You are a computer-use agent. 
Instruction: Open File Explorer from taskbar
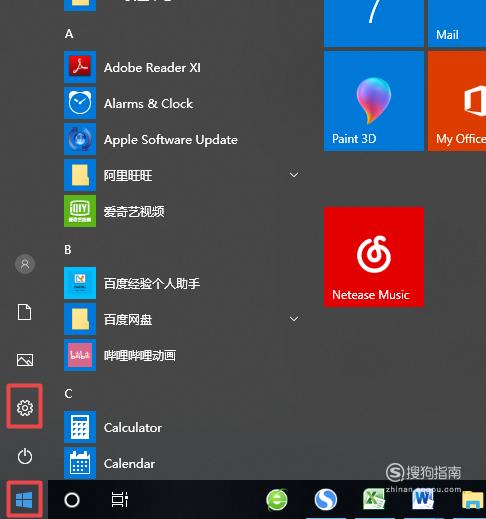[x=472, y=500]
